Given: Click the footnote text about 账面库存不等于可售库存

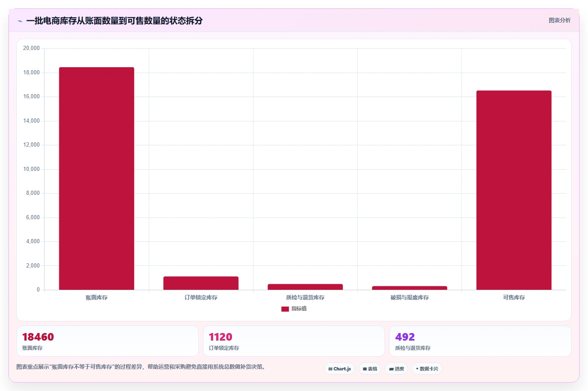Looking at the screenshot, I should (141, 367).
